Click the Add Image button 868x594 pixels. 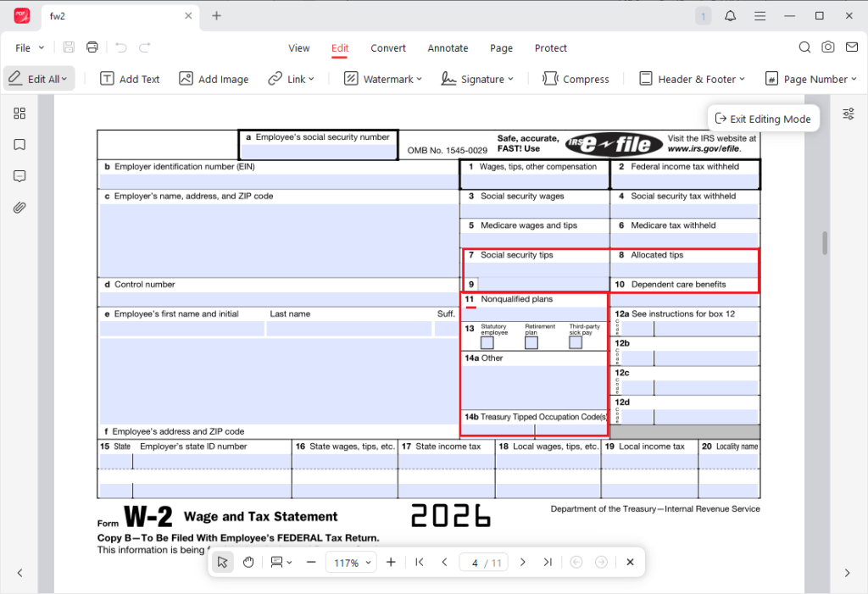tap(214, 79)
